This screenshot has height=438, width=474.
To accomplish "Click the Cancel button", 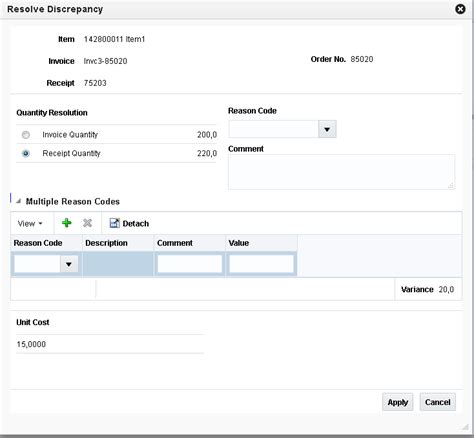I will pyautogui.click(x=437, y=402).
